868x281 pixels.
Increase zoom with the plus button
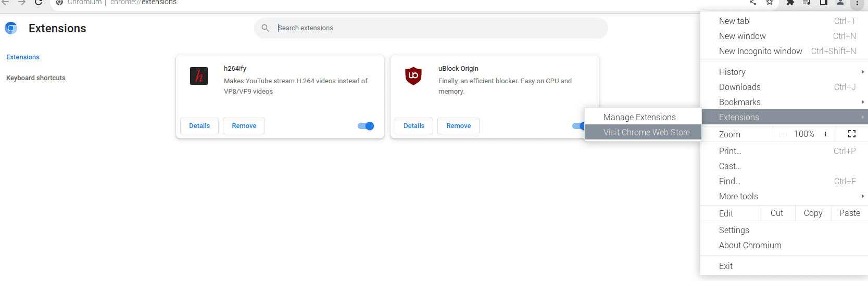[x=825, y=134]
